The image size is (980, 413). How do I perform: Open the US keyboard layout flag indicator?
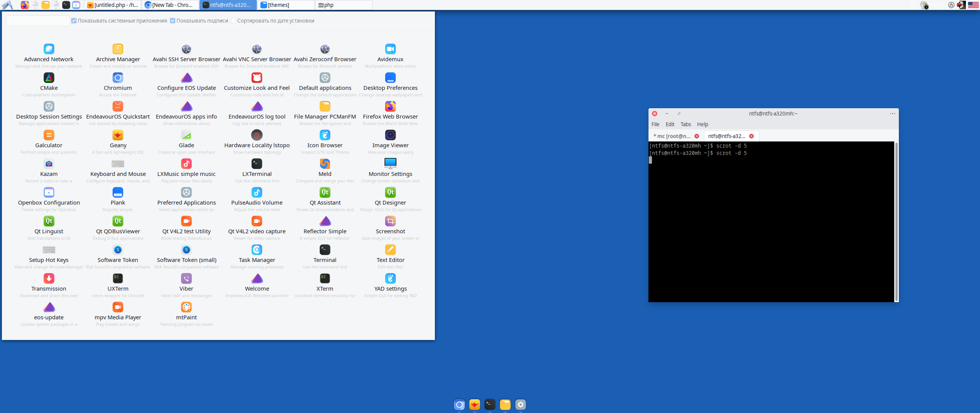pos(973,5)
